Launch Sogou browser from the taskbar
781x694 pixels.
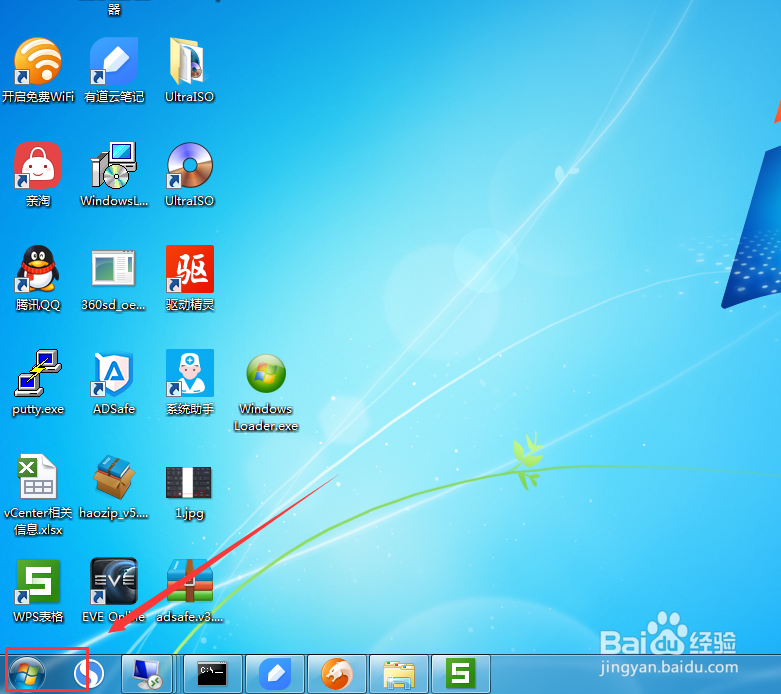click(89, 674)
